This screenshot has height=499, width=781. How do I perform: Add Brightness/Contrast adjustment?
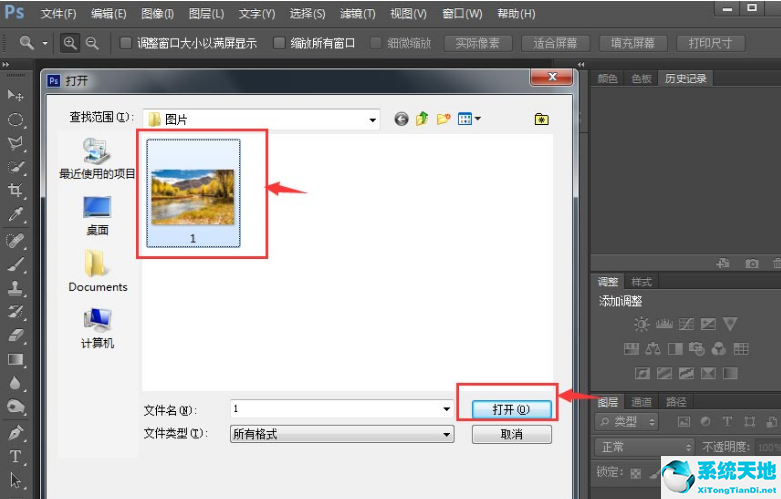(x=642, y=324)
